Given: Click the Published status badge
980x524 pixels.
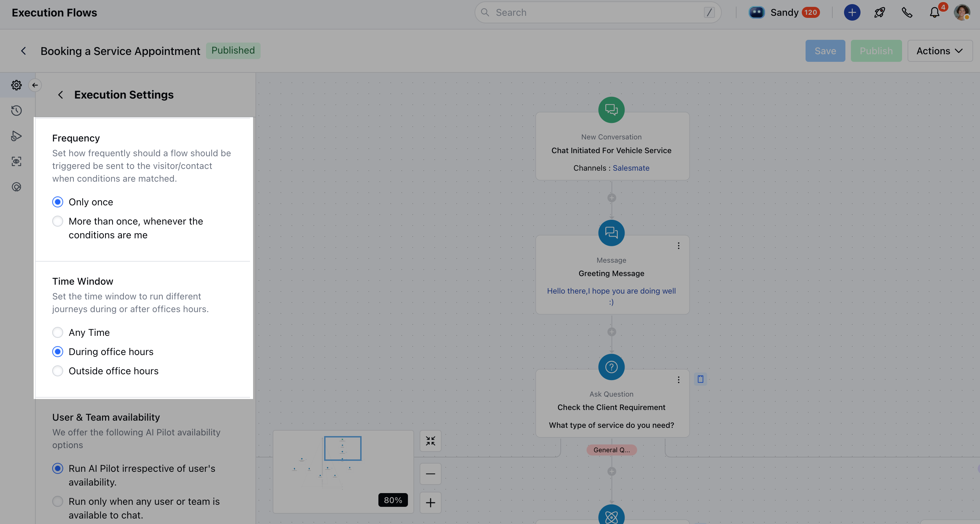Looking at the screenshot, I should (x=233, y=50).
